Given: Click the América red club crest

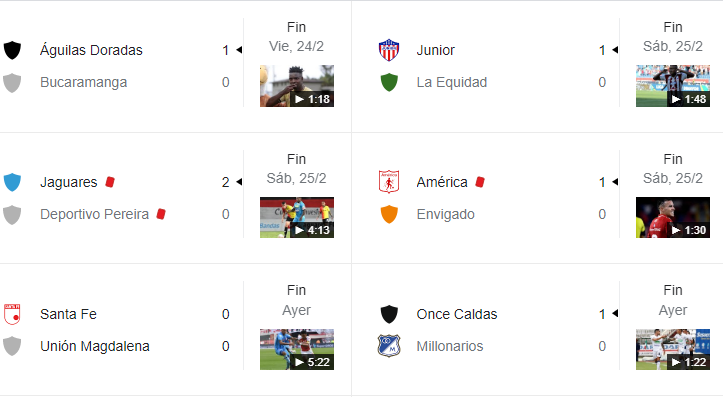Looking at the screenshot, I should pos(389,182).
